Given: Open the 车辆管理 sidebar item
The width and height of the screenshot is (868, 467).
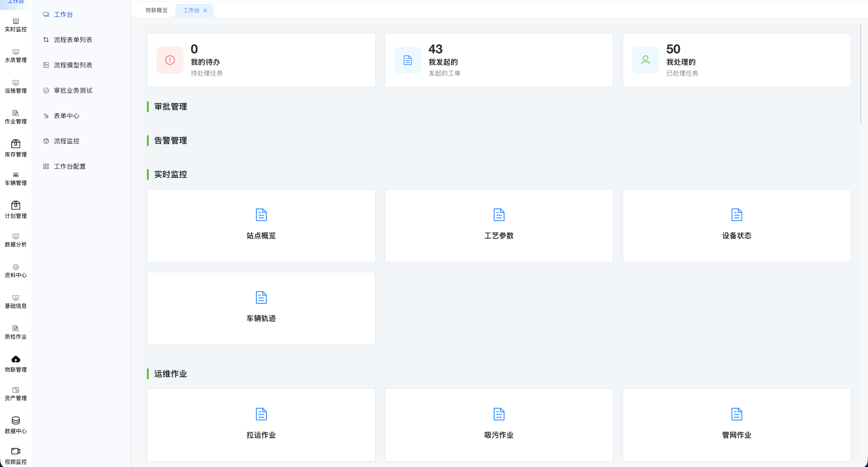Looking at the screenshot, I should (16, 179).
